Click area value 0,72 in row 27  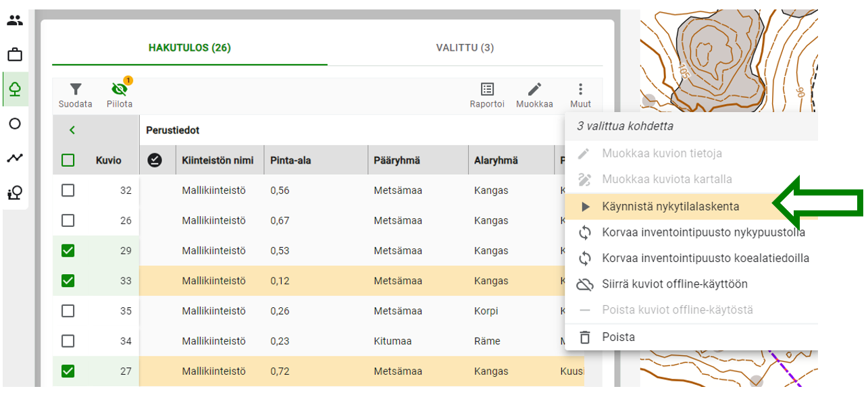[x=280, y=371]
